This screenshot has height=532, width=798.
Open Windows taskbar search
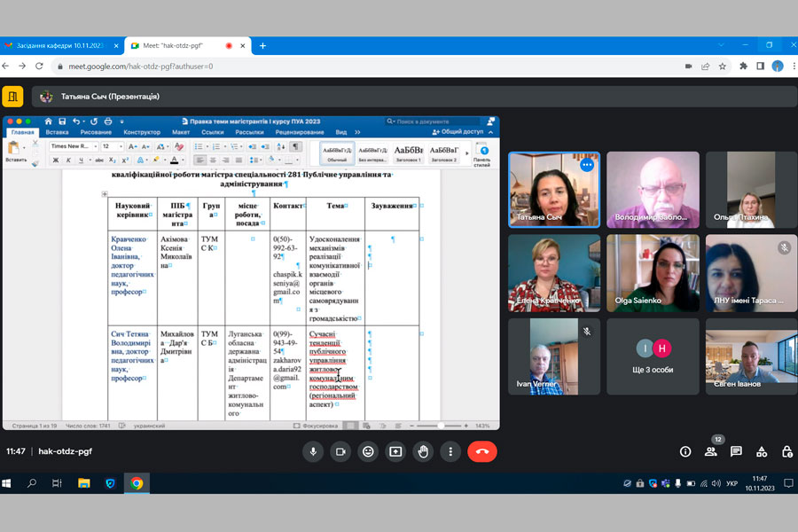click(32, 483)
